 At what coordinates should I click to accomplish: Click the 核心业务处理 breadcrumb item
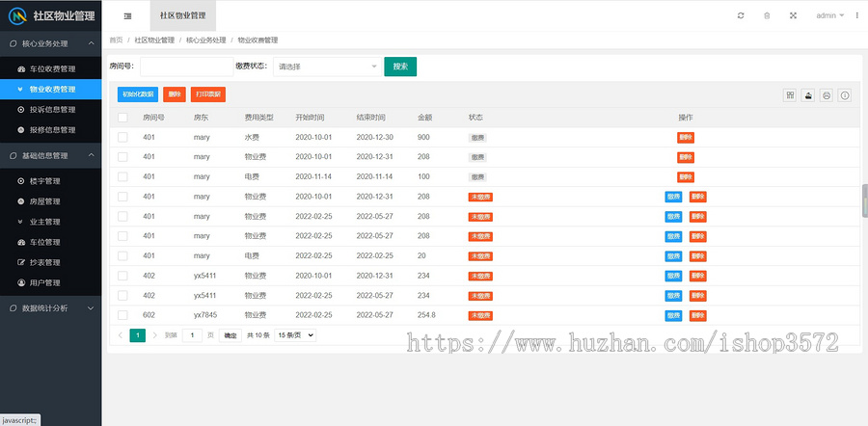point(206,40)
